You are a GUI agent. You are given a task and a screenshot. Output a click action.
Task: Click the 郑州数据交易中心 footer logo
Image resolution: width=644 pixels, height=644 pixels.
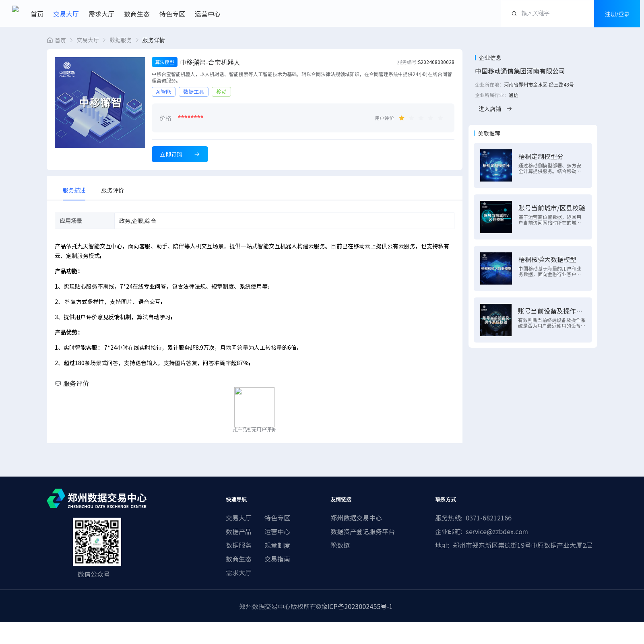point(97,498)
